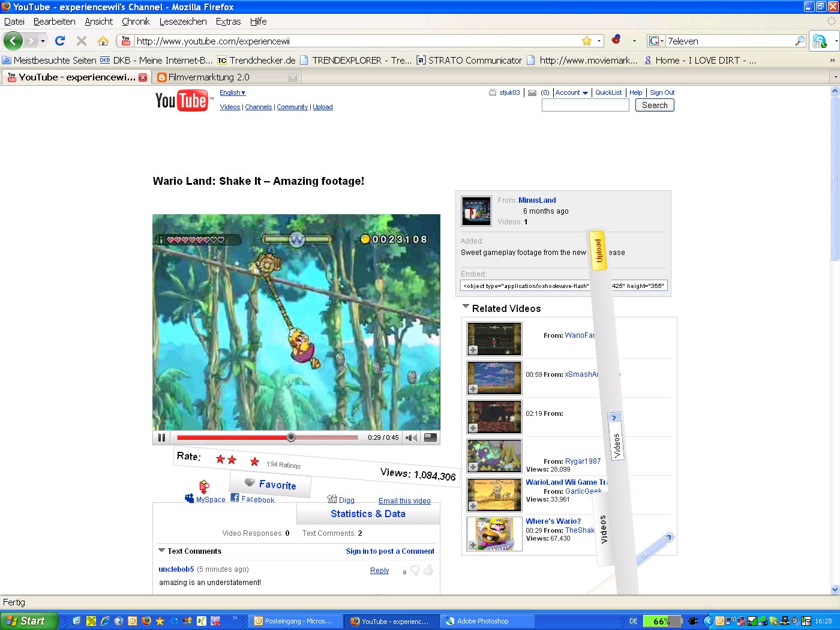This screenshot has height=630, width=840.
Task: Click the DE language indicator on the taskbar
Action: (x=634, y=621)
